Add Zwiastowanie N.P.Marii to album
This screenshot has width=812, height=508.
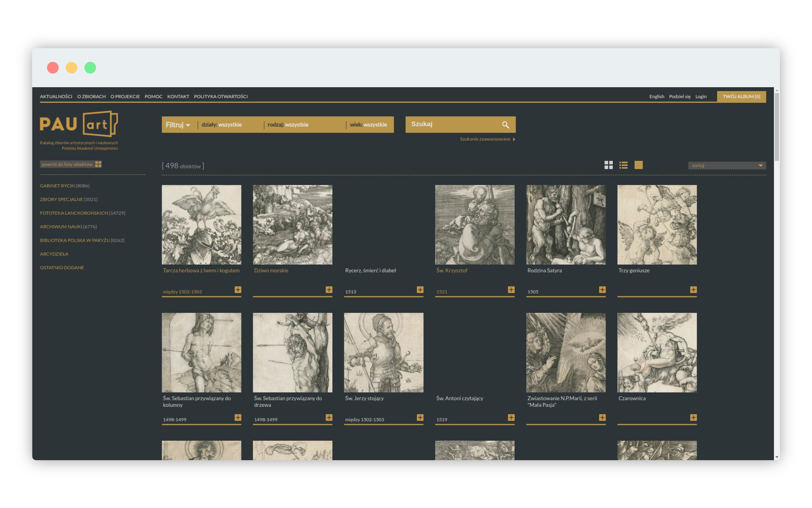(602, 417)
